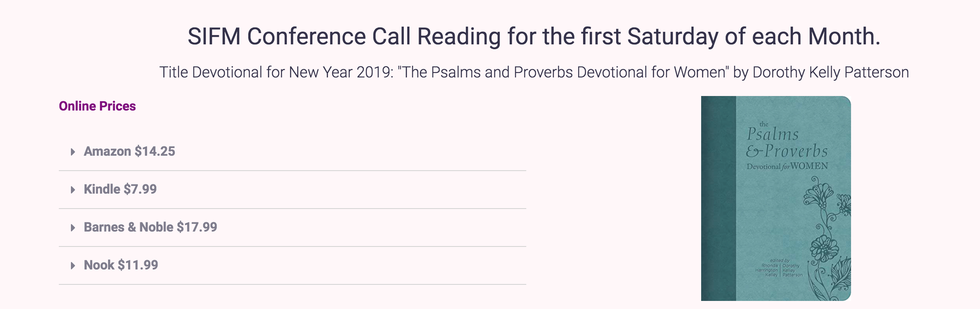980x309 pixels.
Task: Toggle the Nook $11.99 arrow icon
Action: (x=73, y=266)
